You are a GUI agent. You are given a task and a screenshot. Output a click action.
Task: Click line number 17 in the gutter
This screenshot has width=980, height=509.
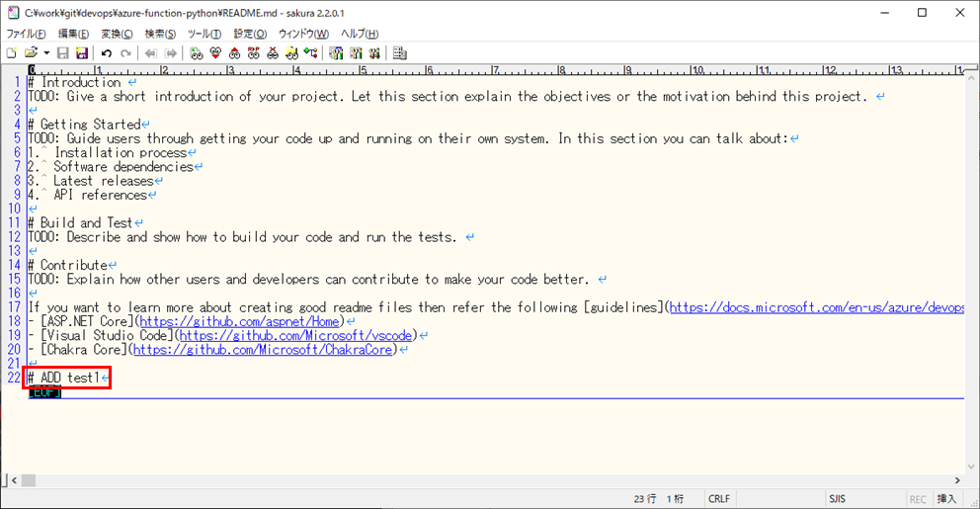point(15,307)
